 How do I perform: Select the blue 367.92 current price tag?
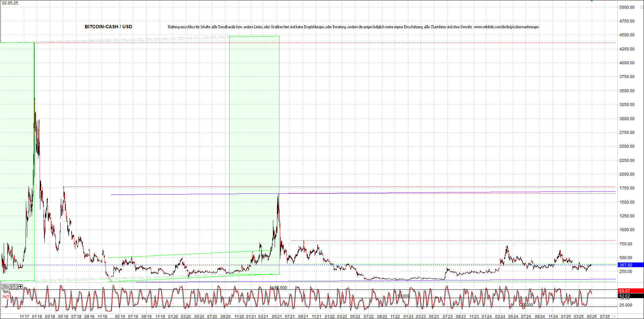[631, 265]
